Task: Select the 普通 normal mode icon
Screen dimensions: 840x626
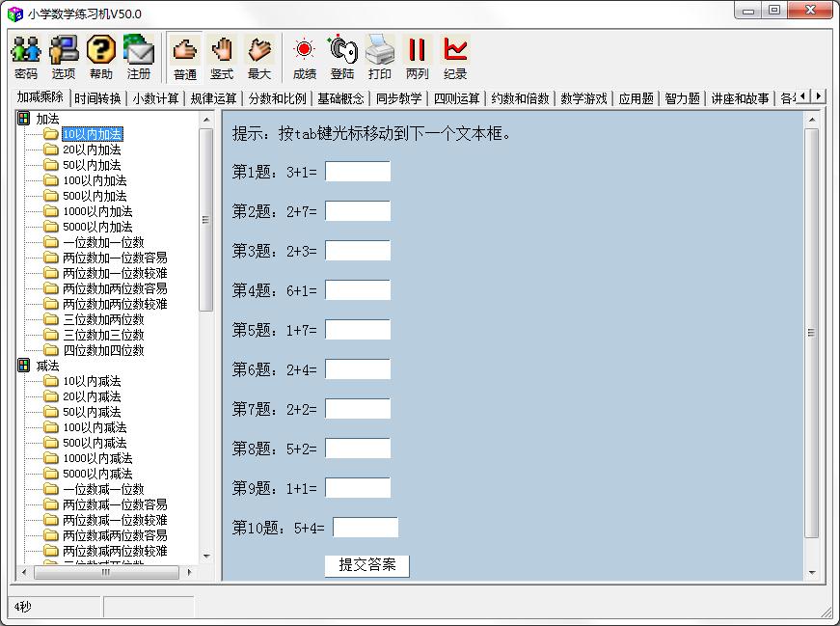Action: (185, 57)
